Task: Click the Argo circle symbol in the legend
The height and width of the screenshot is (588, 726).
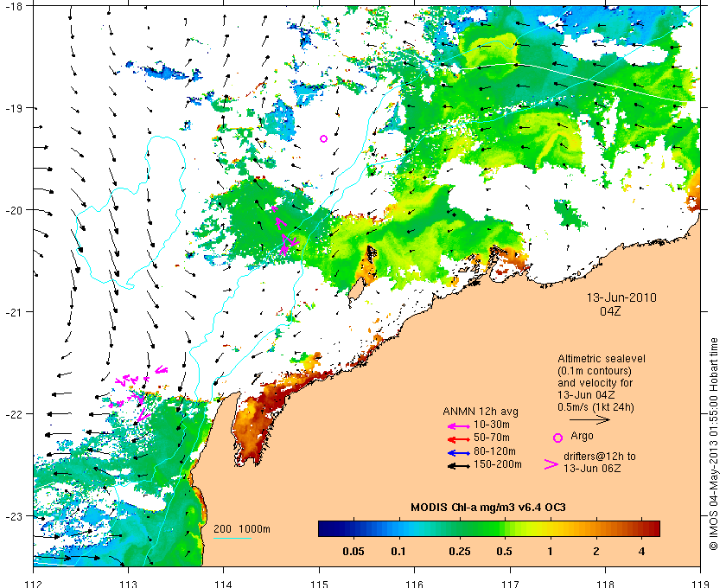Action: click(558, 438)
